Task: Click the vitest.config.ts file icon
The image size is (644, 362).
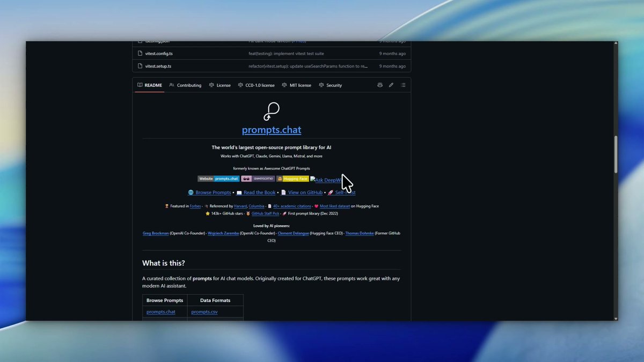Action: pos(140,54)
